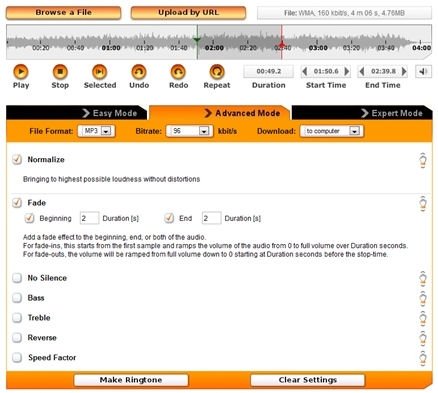
Task: Select the Advanced Mode tab
Action: [x=220, y=113]
